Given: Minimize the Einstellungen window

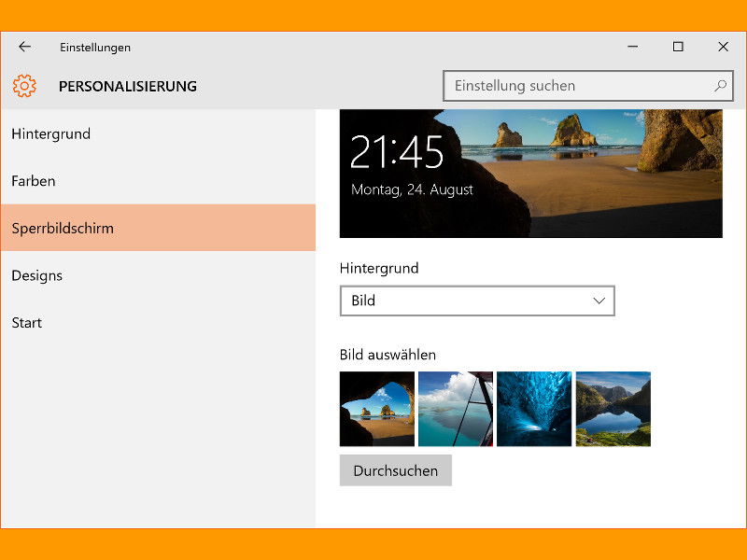Looking at the screenshot, I should click(633, 47).
